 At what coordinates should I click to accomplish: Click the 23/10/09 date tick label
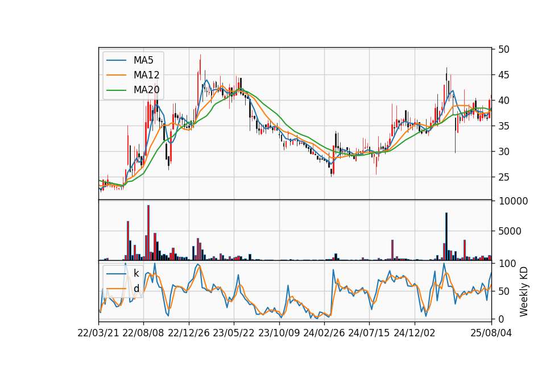point(279,333)
